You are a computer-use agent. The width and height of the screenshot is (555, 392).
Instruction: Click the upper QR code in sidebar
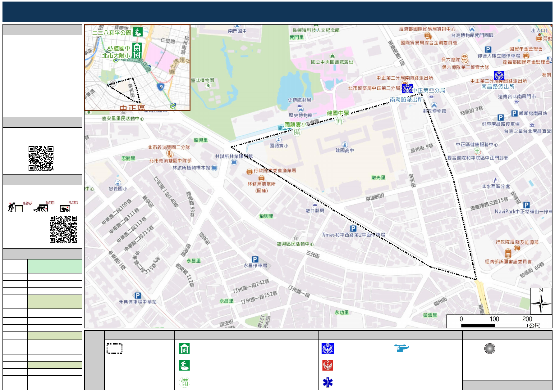tap(41, 159)
